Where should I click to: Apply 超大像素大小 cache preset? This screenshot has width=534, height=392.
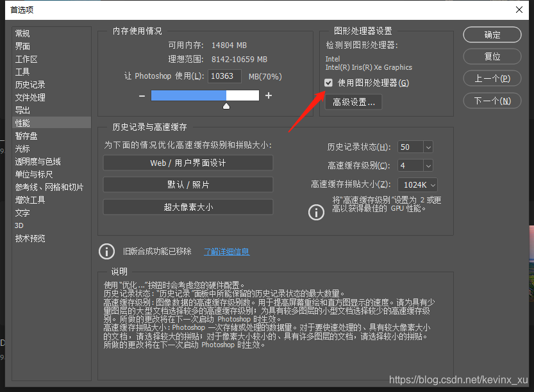click(x=188, y=207)
